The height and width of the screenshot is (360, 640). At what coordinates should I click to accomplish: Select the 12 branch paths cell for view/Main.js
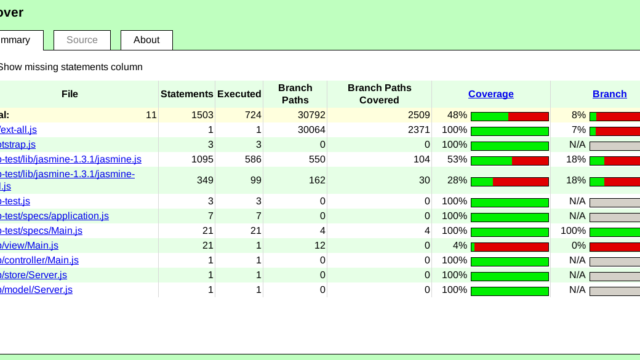pyautogui.click(x=295, y=245)
